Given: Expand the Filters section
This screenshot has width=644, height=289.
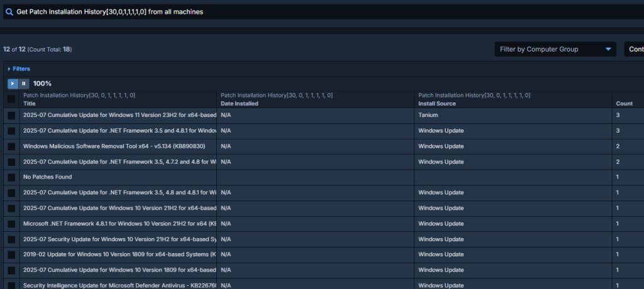Looking at the screenshot, I should (18, 68).
